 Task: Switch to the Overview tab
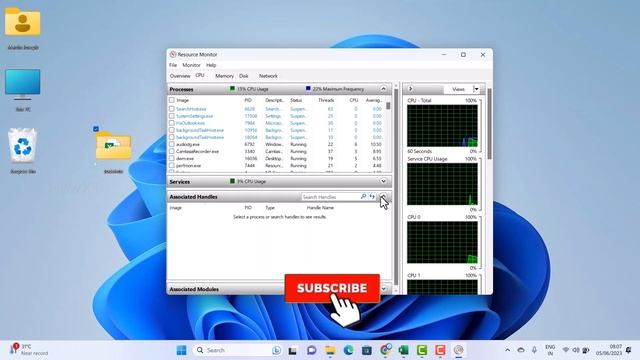coord(180,76)
